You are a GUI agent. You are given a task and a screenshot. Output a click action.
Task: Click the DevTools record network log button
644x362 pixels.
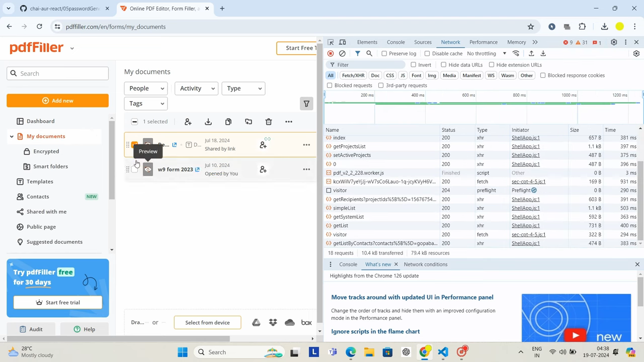tap(331, 53)
